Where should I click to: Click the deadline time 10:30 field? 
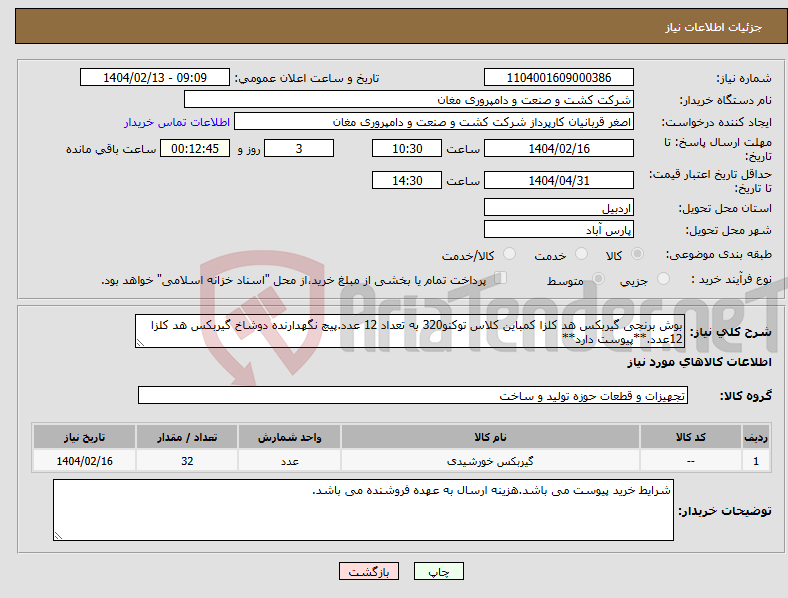pyautogui.click(x=407, y=148)
